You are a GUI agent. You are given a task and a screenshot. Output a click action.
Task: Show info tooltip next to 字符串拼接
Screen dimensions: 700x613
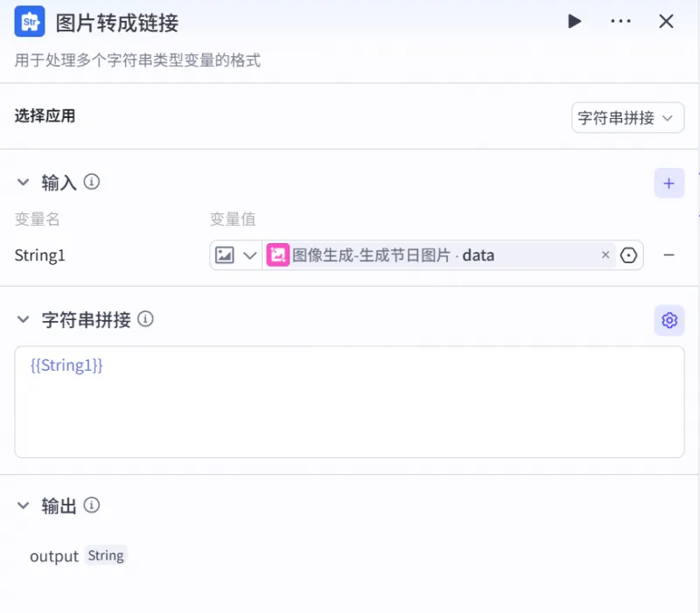146,320
